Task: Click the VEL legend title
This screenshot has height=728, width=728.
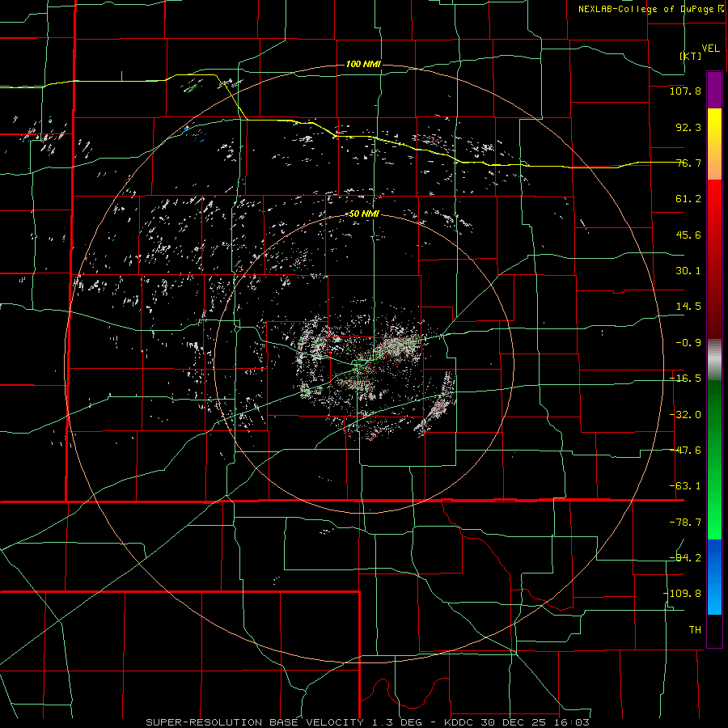Action: (710, 49)
